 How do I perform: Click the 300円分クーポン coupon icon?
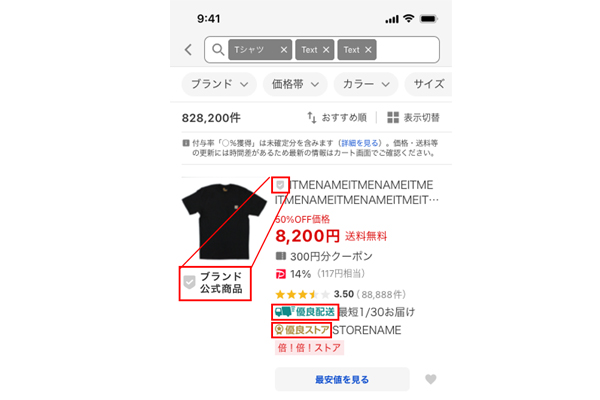tap(281, 256)
